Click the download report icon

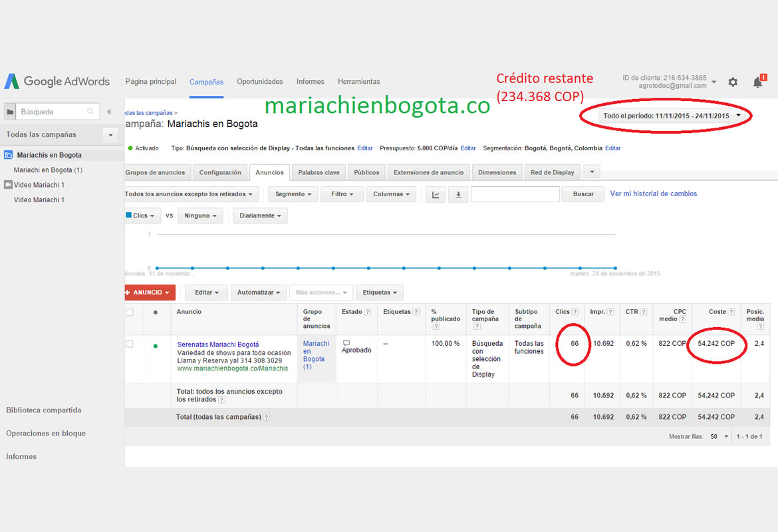coord(458,195)
